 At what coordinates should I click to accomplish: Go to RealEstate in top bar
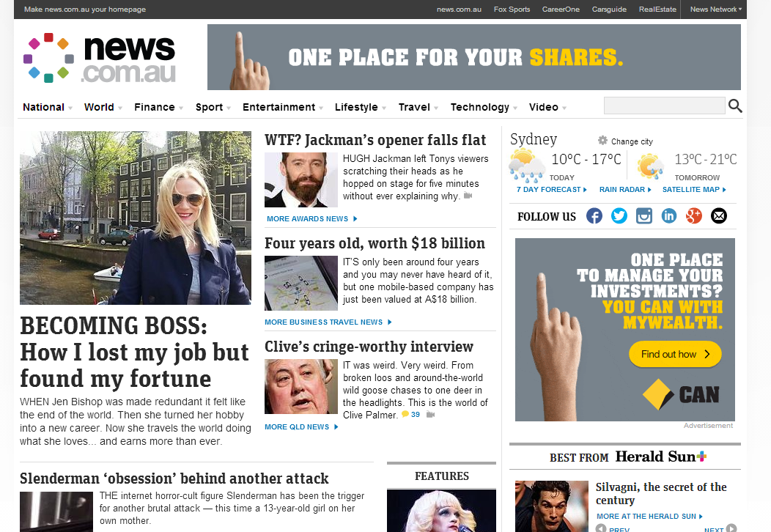point(657,10)
